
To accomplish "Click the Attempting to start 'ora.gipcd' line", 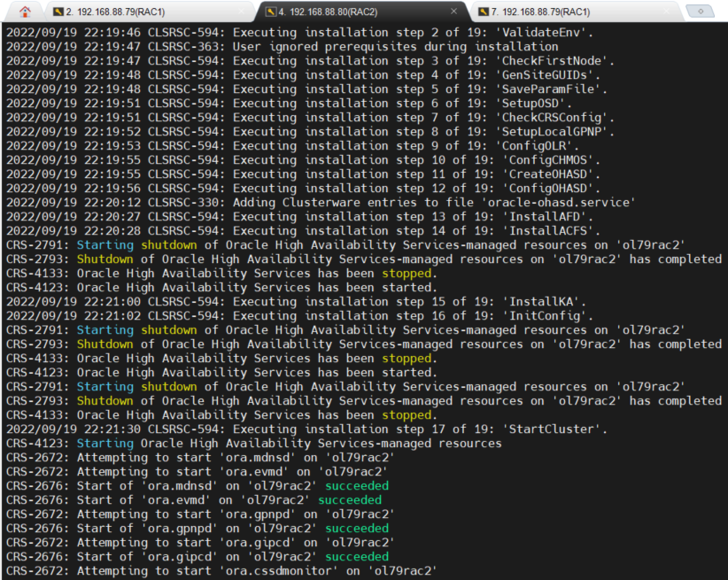I will pyautogui.click(x=200, y=543).
